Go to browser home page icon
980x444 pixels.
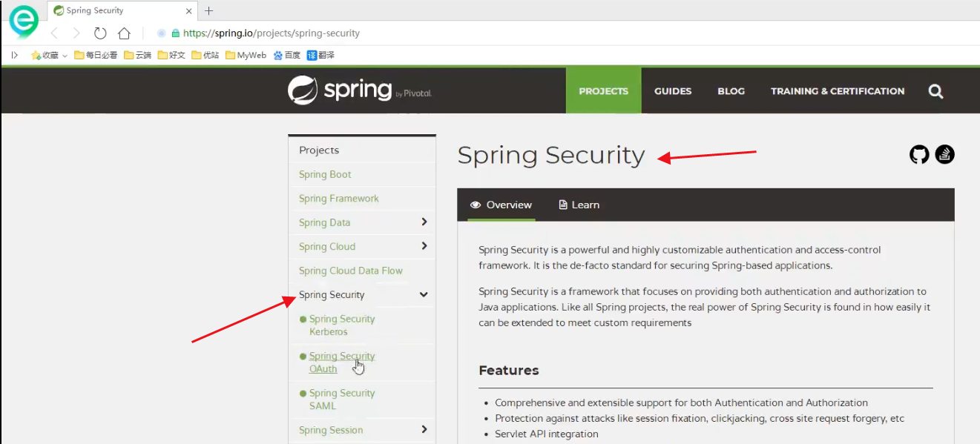124,33
